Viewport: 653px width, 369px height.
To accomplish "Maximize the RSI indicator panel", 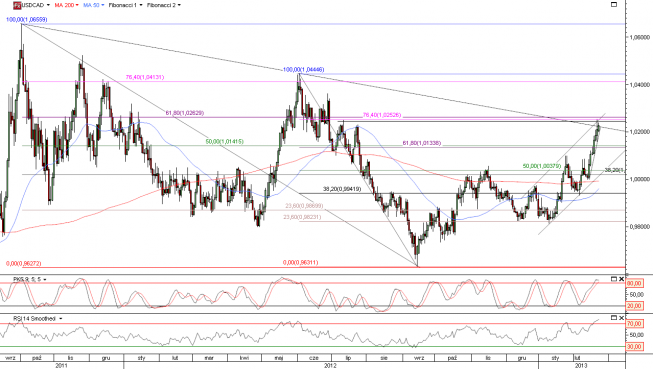I will pyautogui.click(x=613, y=318).
